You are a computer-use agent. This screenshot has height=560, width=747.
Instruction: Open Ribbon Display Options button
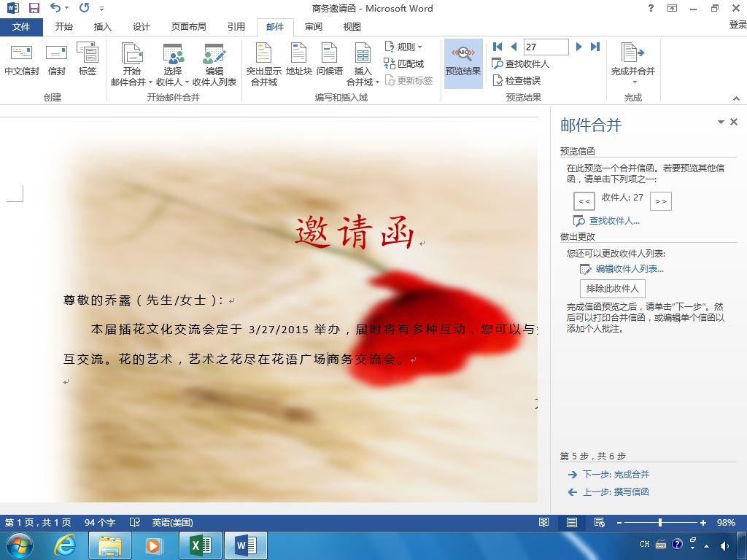click(672, 8)
